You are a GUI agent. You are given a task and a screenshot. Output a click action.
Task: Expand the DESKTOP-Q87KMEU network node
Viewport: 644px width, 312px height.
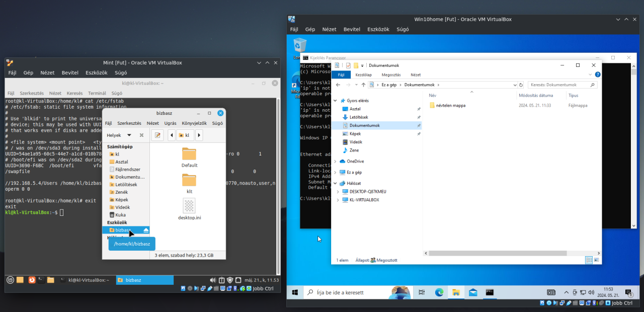pyautogui.click(x=339, y=192)
